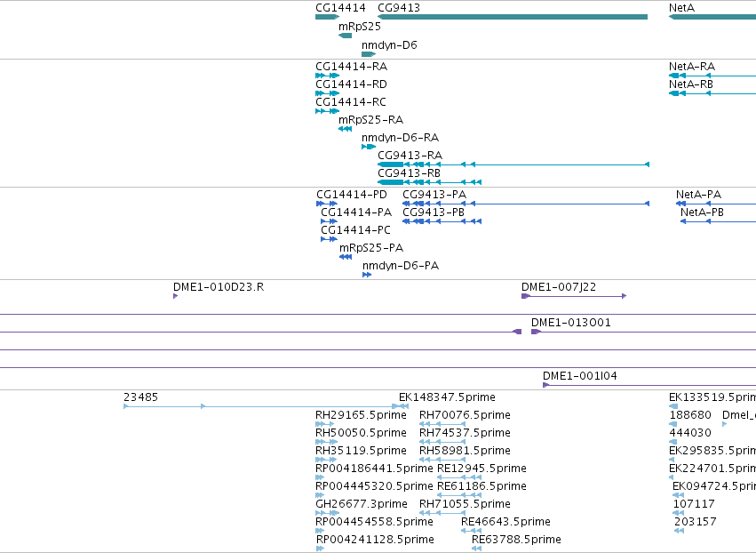The width and height of the screenshot is (756, 553).
Task: Open the NetA-PB protein label
Action: coord(702,212)
